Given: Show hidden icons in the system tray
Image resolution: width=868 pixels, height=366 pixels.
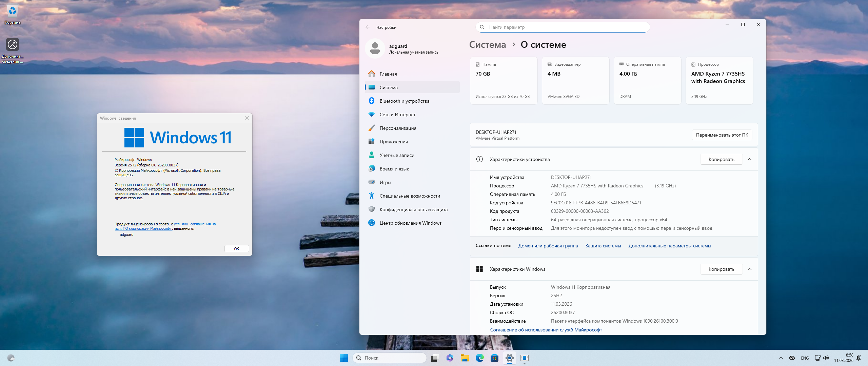Looking at the screenshot, I should 781,358.
